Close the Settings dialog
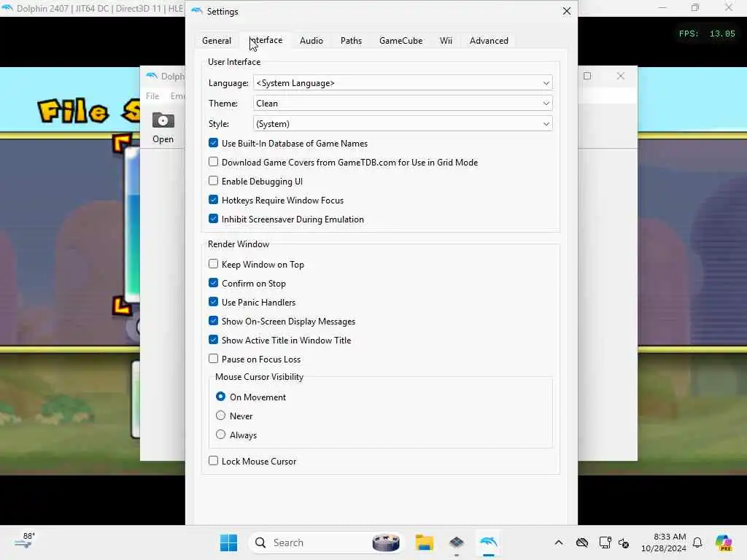The height and width of the screenshot is (560, 747). pyautogui.click(x=566, y=11)
